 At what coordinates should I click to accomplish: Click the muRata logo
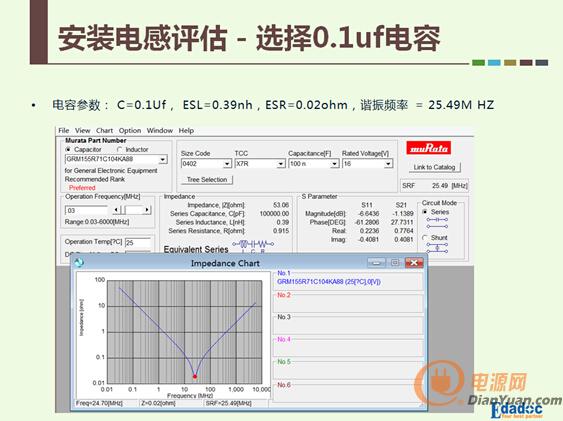429,148
